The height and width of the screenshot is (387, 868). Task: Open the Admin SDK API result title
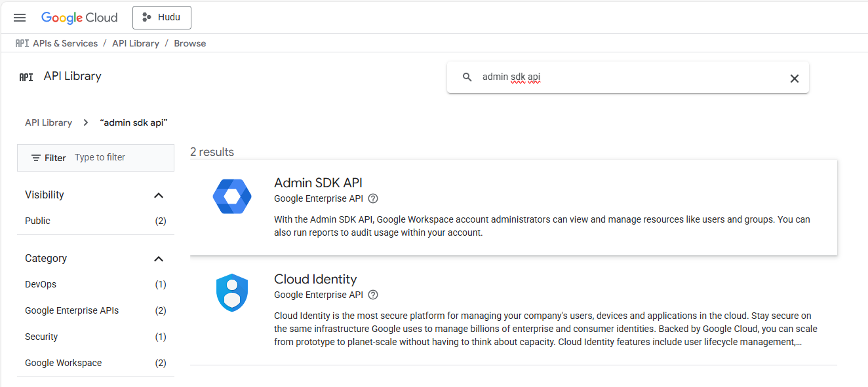[318, 183]
